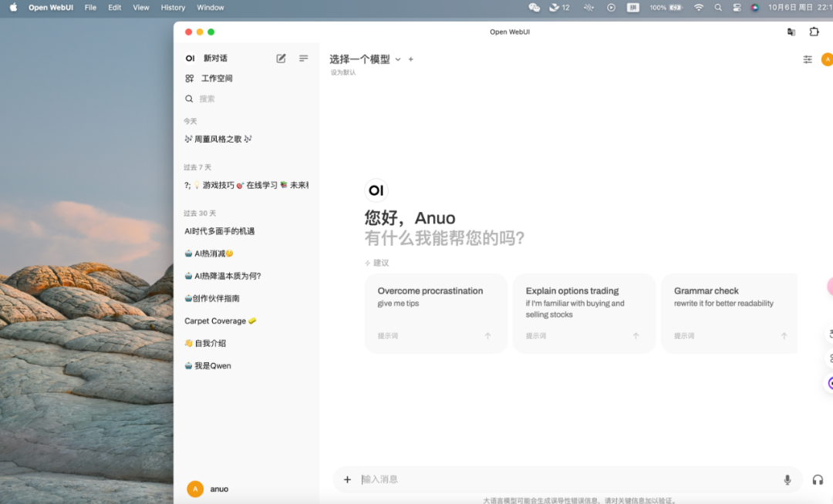Viewport: 833px width, 504px height.
Task: Send Explain options trading prompt arrow
Action: pyautogui.click(x=636, y=336)
